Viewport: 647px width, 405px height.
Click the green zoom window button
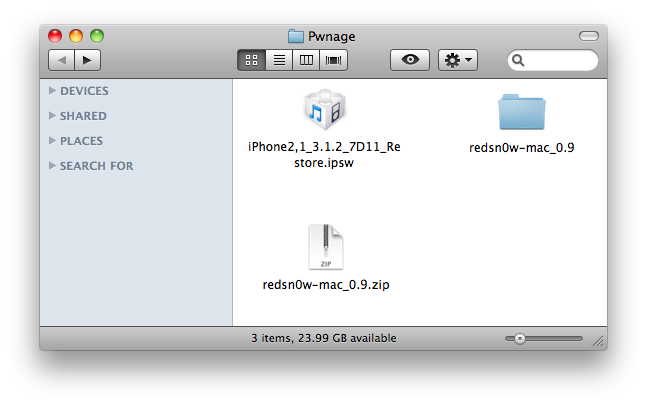tap(97, 36)
